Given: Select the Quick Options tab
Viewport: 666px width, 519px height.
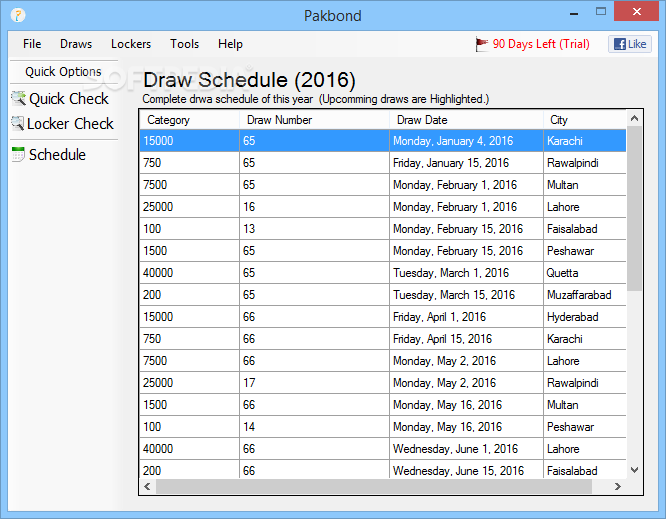Looking at the screenshot, I should 63,71.
